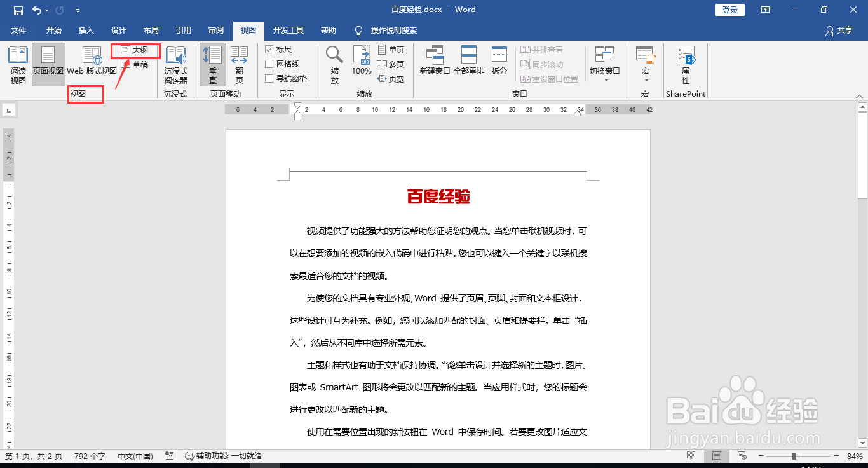Switch to the 插入 insert tab
Image resolution: width=868 pixels, height=468 pixels.
pyautogui.click(x=86, y=31)
